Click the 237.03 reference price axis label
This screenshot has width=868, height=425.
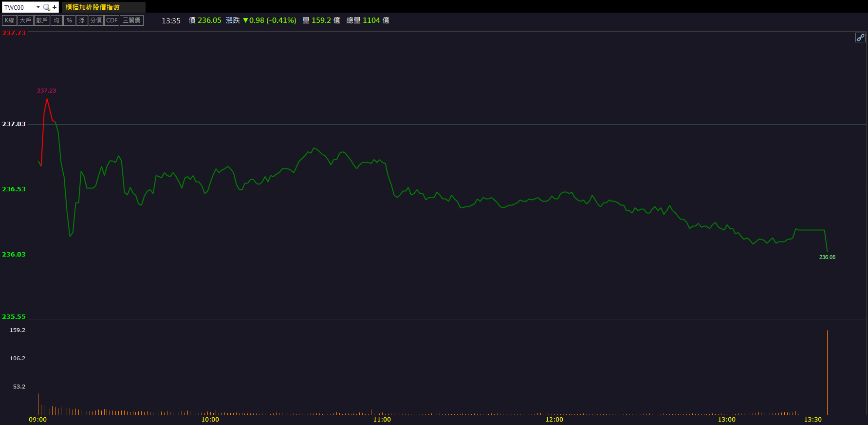pyautogui.click(x=14, y=124)
